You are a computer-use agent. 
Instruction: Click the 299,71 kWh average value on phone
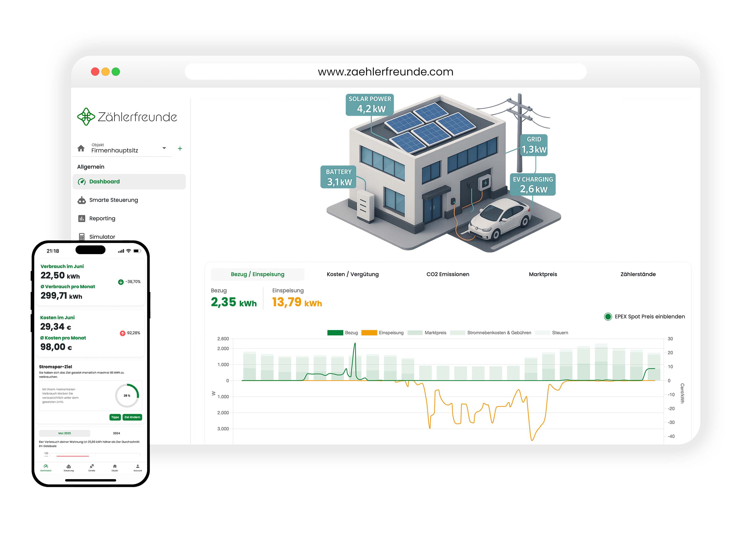coord(61,296)
